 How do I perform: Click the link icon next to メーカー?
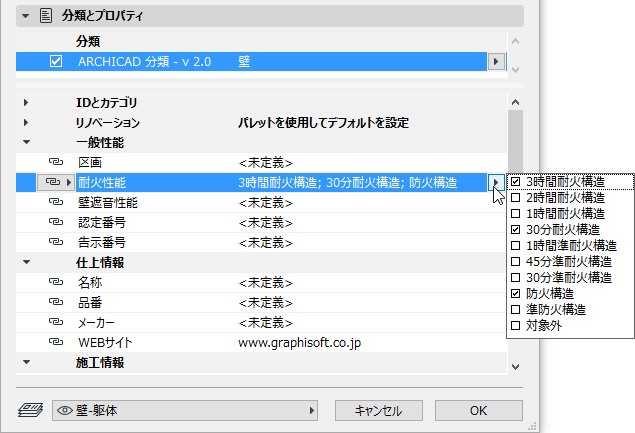pos(56,322)
